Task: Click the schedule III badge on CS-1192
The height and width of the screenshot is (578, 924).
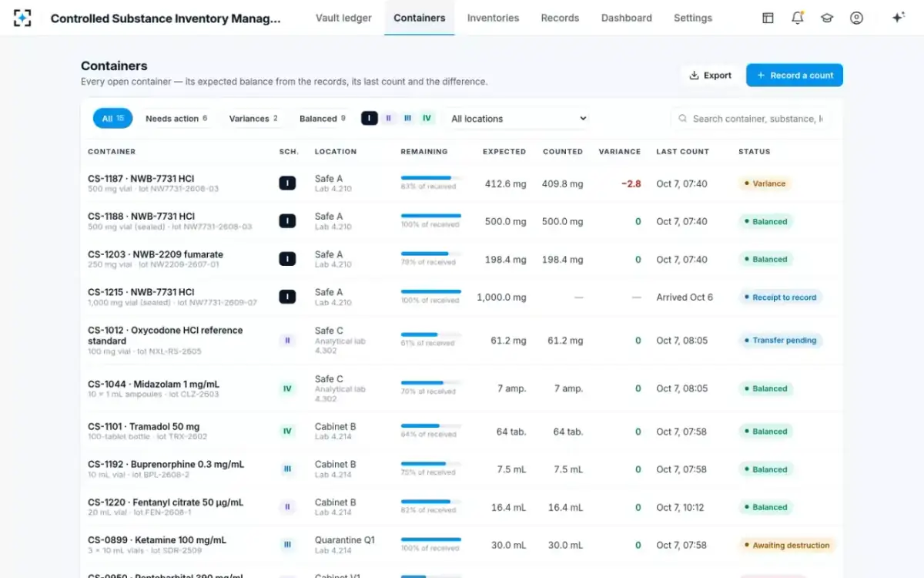Action: coord(287,469)
